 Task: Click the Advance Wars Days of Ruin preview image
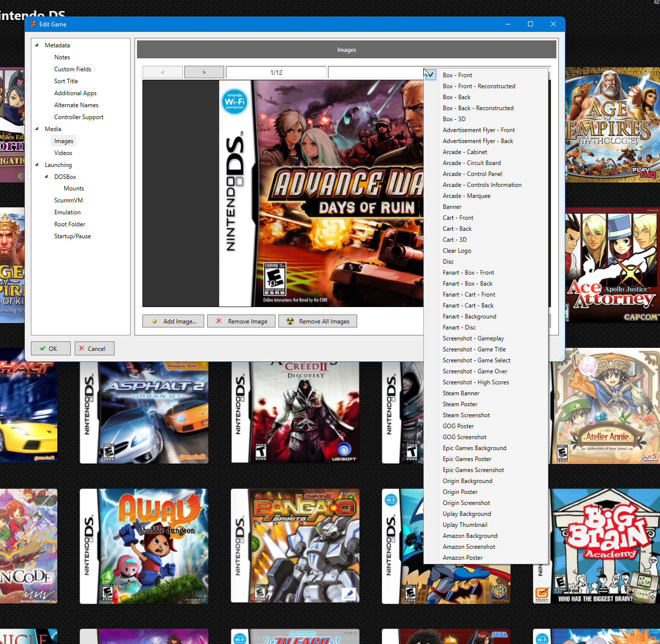pyautogui.click(x=321, y=193)
